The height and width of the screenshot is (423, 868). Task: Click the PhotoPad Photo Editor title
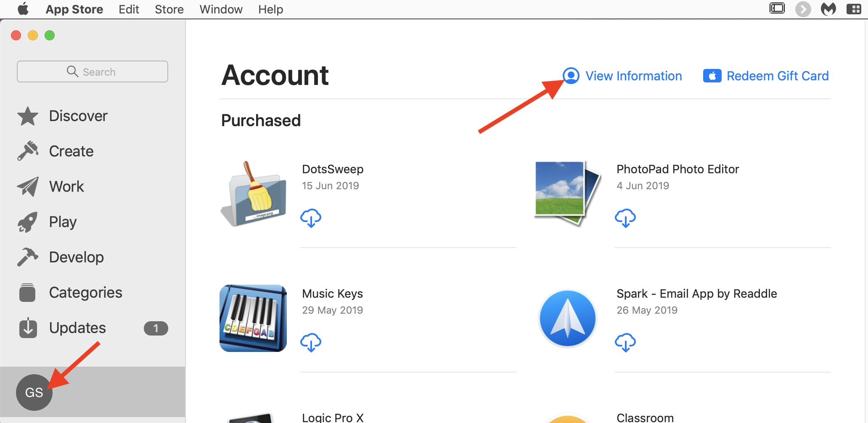coord(677,169)
